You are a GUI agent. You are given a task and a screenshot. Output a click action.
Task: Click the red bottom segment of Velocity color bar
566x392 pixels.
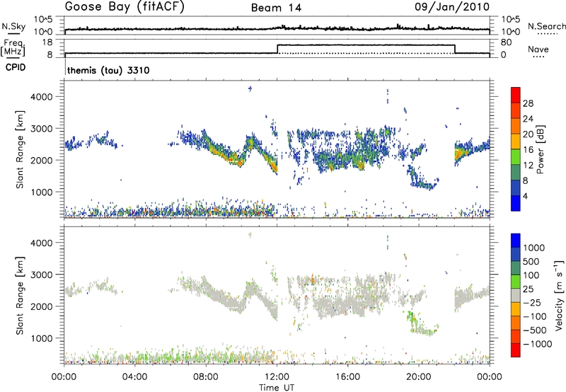[516, 350]
